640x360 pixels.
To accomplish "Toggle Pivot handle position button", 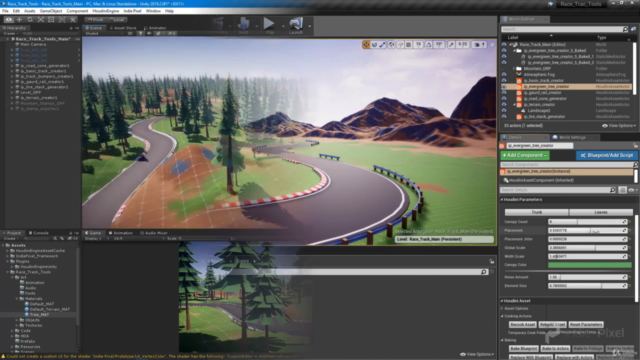I will (96, 19).
